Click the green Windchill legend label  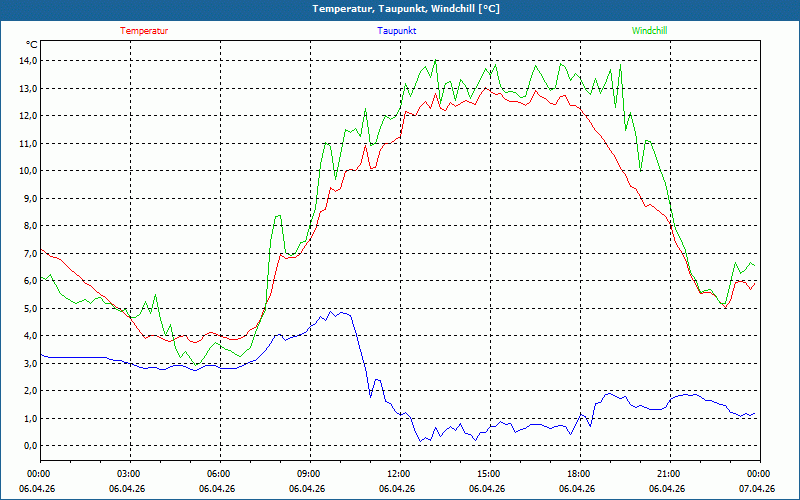point(649,31)
